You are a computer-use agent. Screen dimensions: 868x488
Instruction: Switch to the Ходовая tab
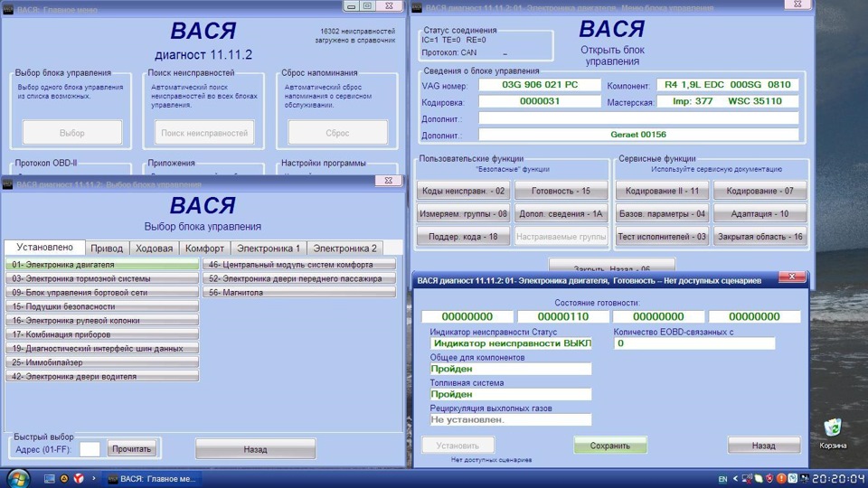coord(155,249)
